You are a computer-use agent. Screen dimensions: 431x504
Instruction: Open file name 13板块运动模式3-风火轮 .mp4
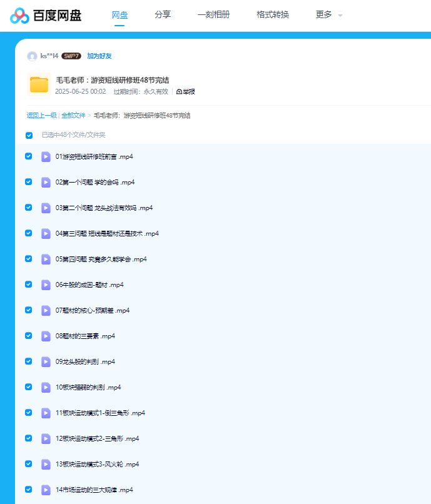click(97, 464)
